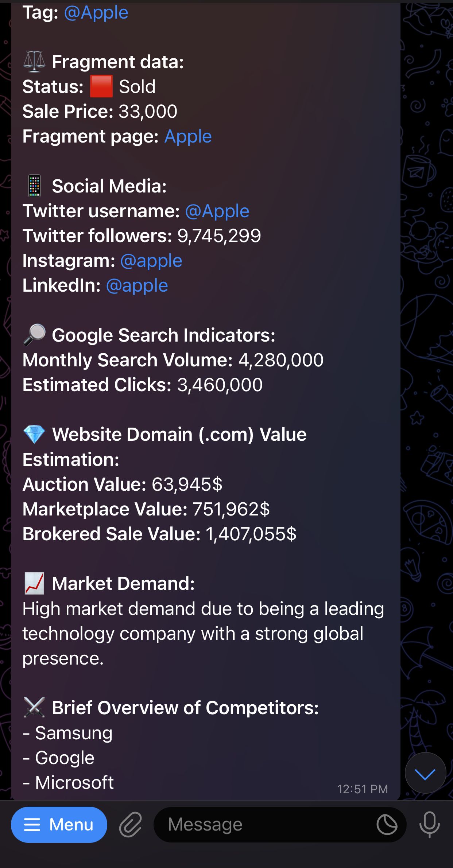453x868 pixels.
Task: Tap the scroll-to-bottom chevron button
Action: click(x=425, y=772)
